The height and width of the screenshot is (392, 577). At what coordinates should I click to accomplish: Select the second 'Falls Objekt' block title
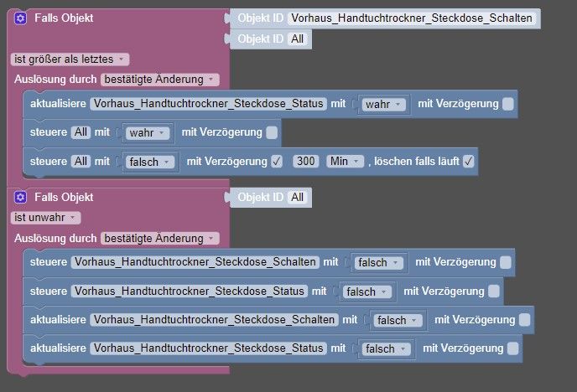point(64,198)
